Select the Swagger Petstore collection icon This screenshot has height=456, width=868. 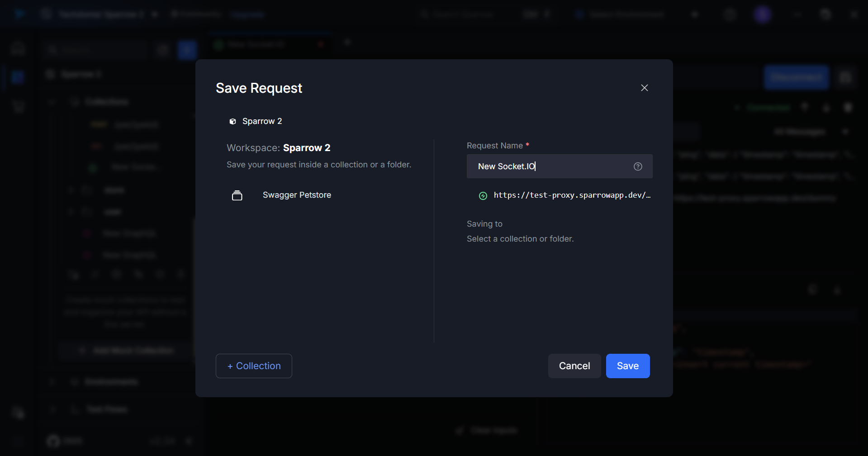coord(237,195)
